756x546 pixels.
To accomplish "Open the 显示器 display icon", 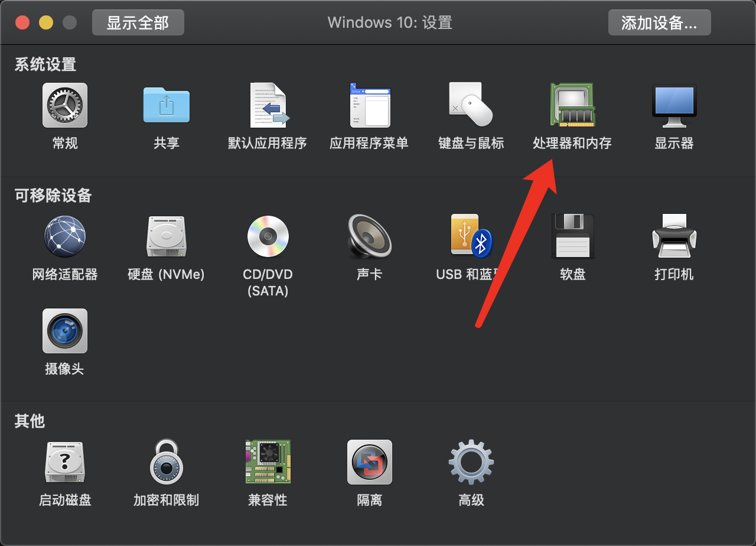I will coord(674,105).
